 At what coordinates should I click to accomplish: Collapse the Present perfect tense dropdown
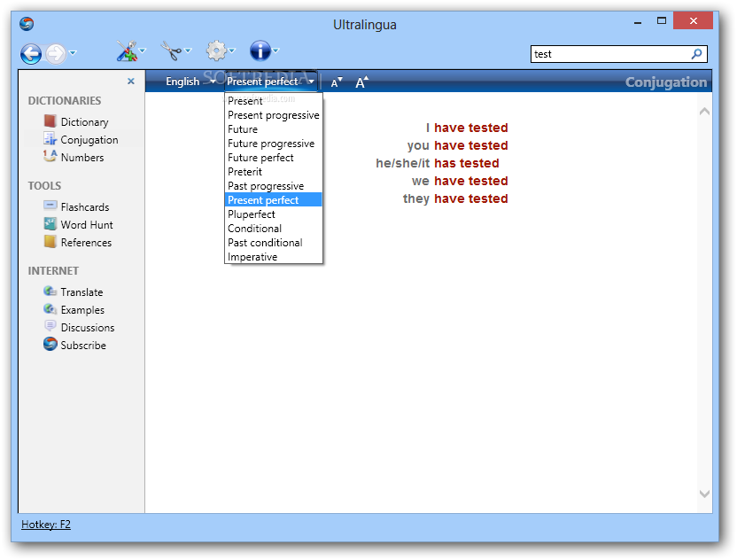coord(270,82)
